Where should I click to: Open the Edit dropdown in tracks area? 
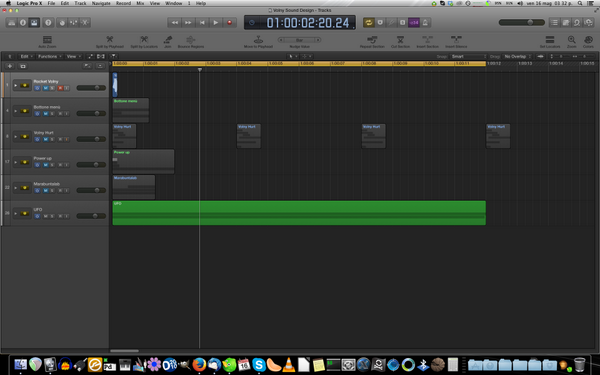26,56
